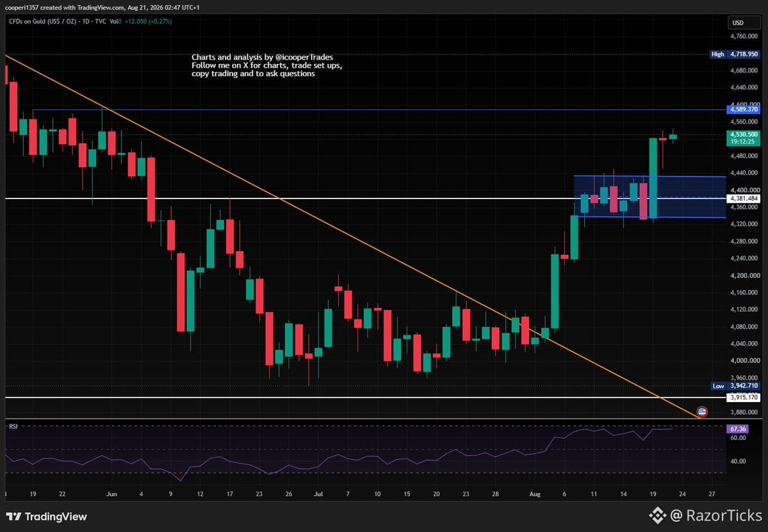Click the @icooperTrades annotation text block
This screenshot has width=768, height=532.
click(x=266, y=65)
